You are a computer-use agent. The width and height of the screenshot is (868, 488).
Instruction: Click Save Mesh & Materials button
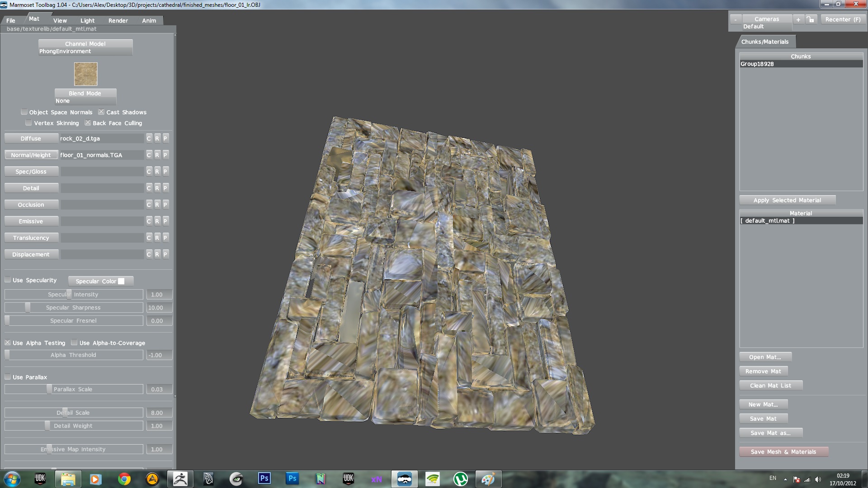tap(783, 451)
